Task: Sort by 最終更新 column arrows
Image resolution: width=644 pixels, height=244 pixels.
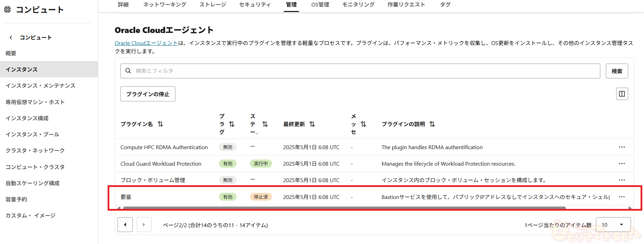Action: [312, 124]
